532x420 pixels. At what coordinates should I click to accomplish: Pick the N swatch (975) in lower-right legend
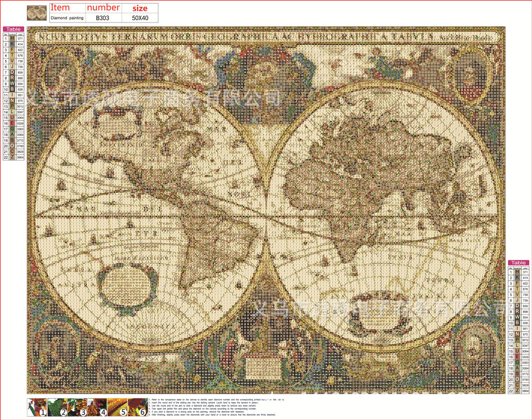(x=517, y=334)
